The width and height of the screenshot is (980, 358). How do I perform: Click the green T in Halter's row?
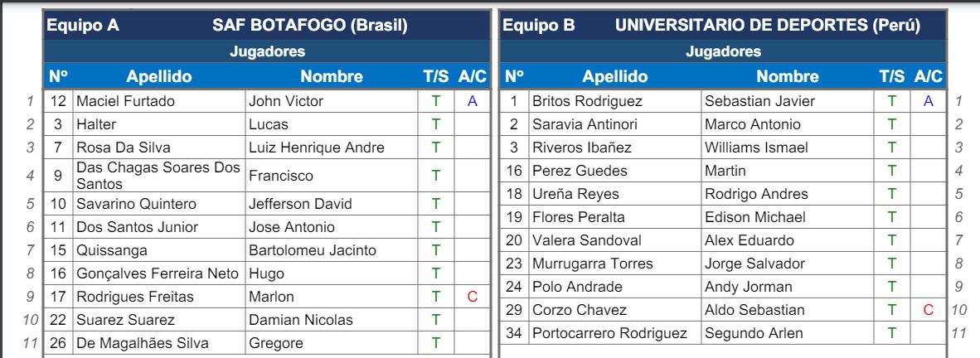click(x=435, y=125)
